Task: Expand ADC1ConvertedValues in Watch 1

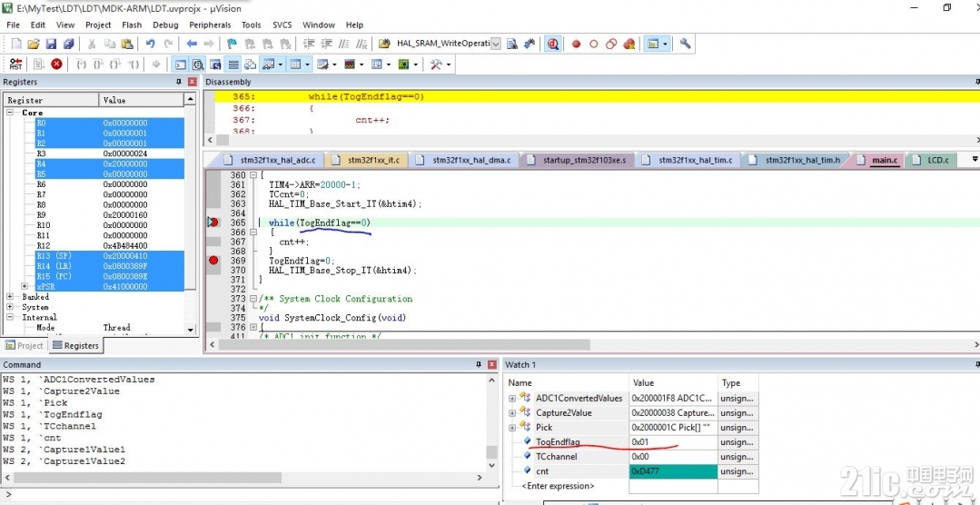Action: point(512,398)
